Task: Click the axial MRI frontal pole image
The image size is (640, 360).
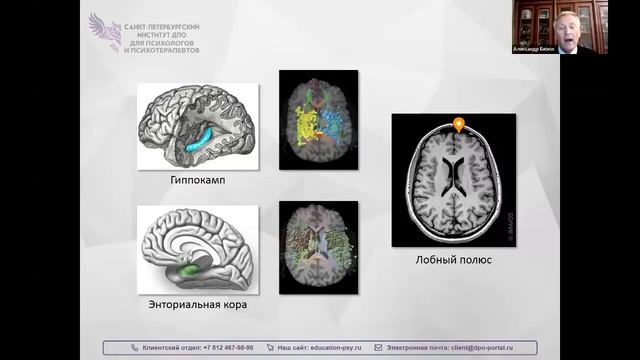Action: tap(454, 180)
